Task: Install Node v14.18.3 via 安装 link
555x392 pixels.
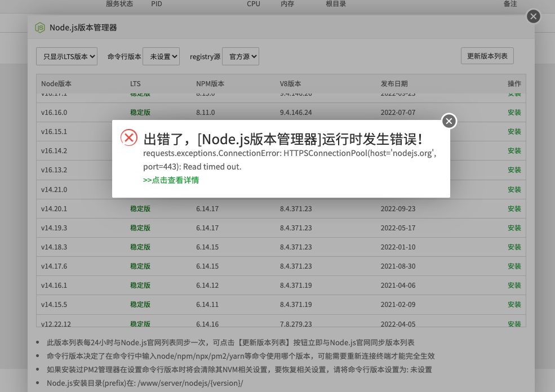Action: (514, 247)
